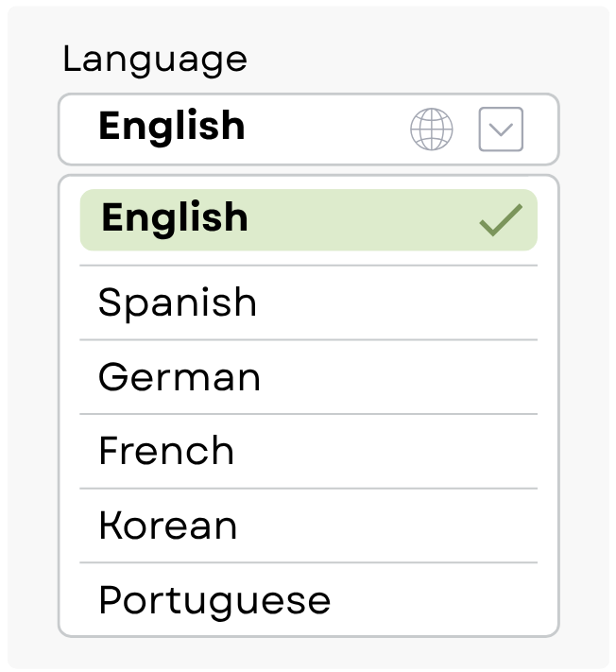This screenshot has height=672, width=616.
Task: Click the tick mark on the selected language row
Action: (x=500, y=220)
